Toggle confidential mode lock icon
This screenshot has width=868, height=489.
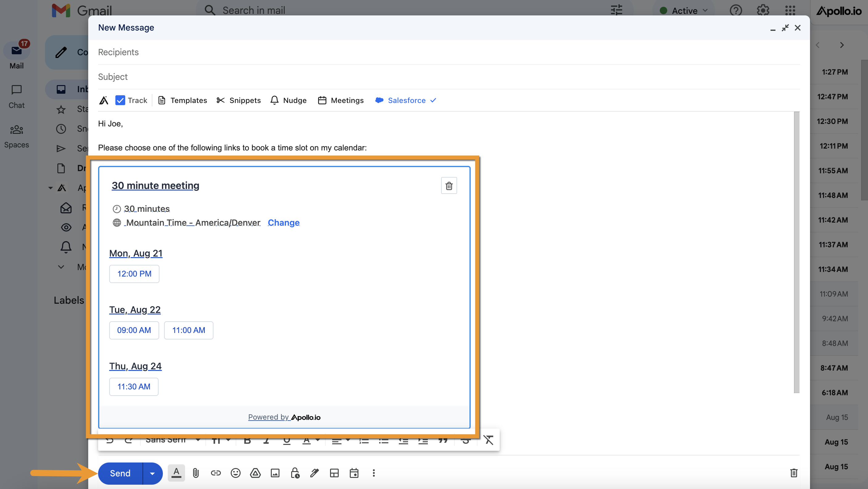click(295, 473)
